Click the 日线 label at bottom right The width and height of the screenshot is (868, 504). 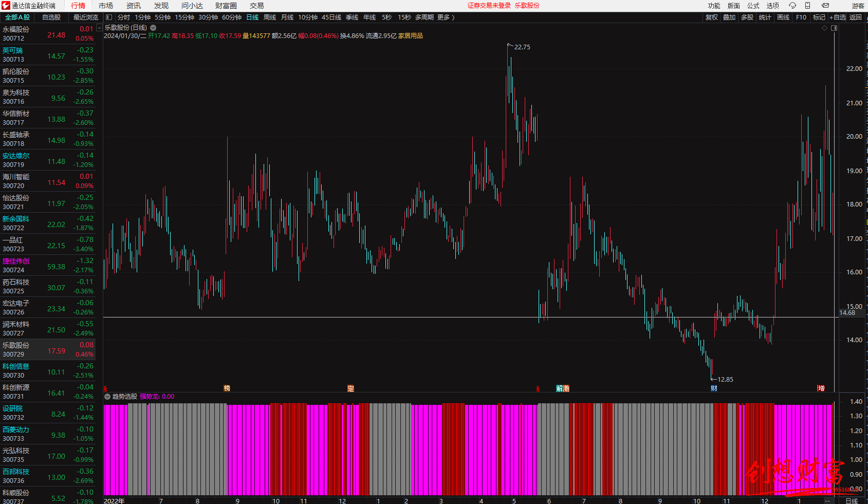click(x=852, y=500)
